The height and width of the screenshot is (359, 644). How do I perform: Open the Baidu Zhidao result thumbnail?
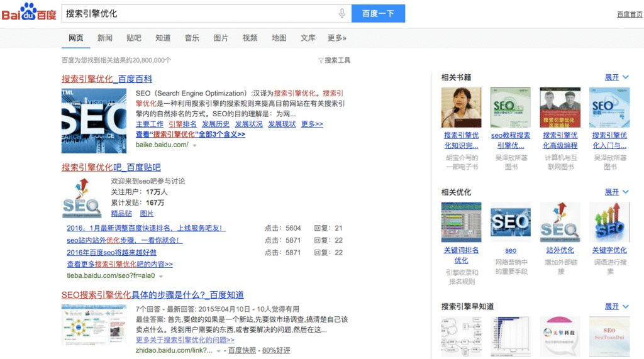(94, 324)
